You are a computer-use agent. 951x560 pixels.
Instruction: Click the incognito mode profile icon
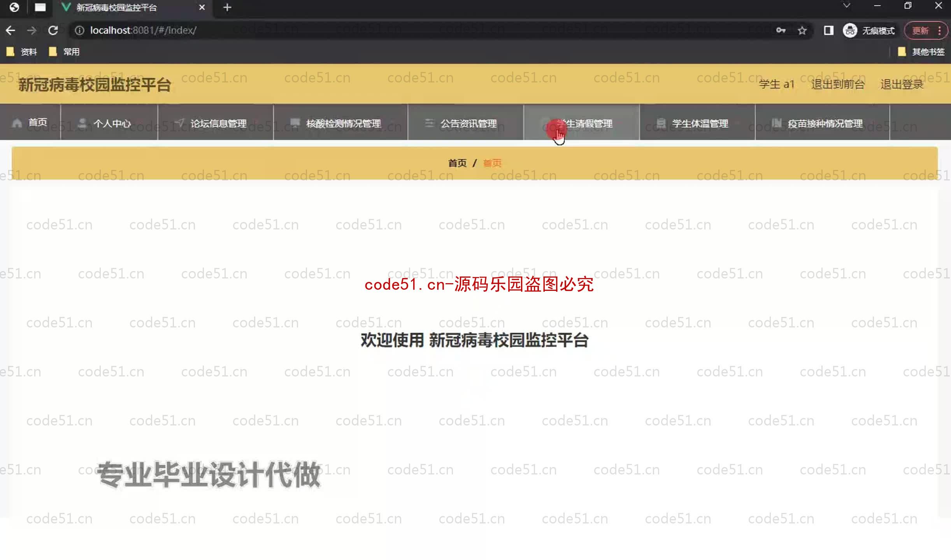[x=850, y=30]
